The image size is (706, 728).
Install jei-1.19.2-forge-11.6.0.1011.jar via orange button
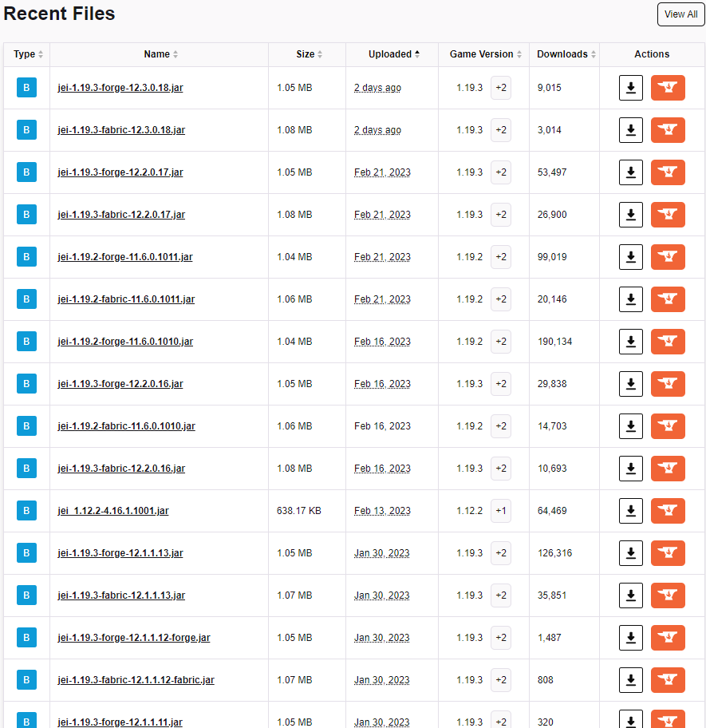(668, 257)
